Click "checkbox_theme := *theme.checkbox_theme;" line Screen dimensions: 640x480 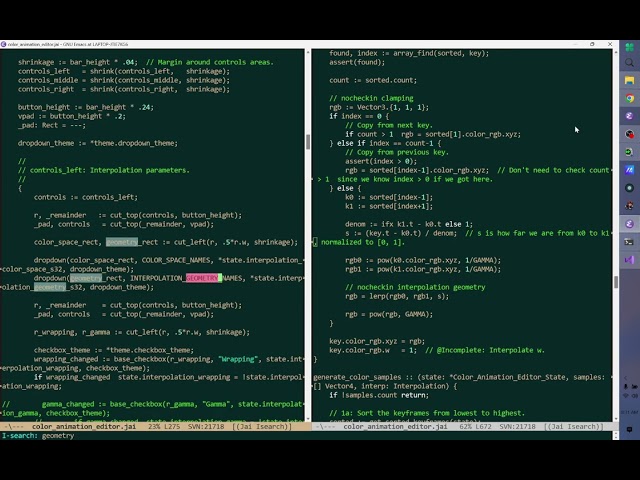[114, 350]
